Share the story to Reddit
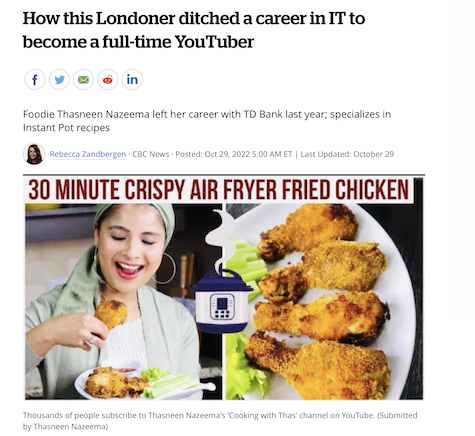475x436 pixels. coord(108,80)
